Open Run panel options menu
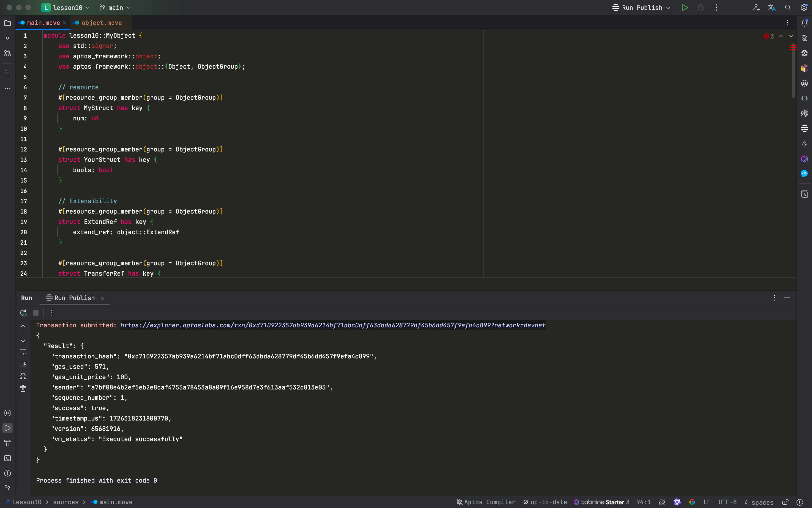Image resolution: width=812 pixels, height=508 pixels. tap(774, 298)
